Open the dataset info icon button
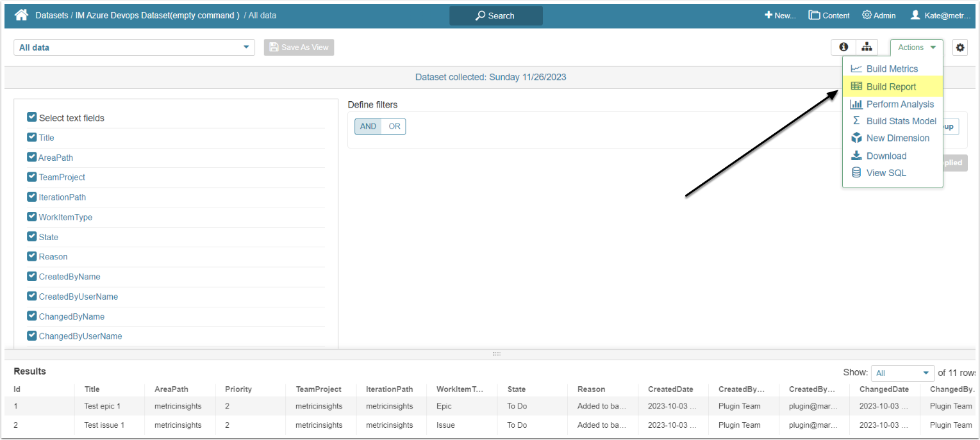The height and width of the screenshot is (440, 980). [x=843, y=47]
